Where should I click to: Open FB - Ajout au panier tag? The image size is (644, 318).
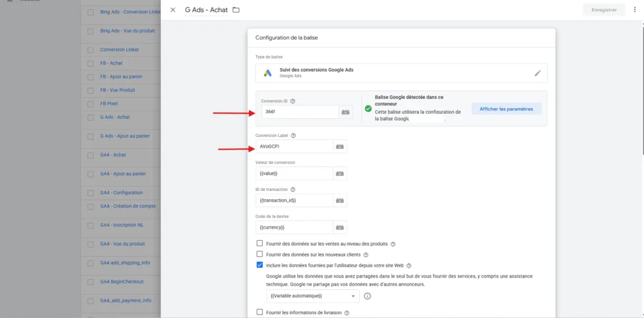click(121, 77)
